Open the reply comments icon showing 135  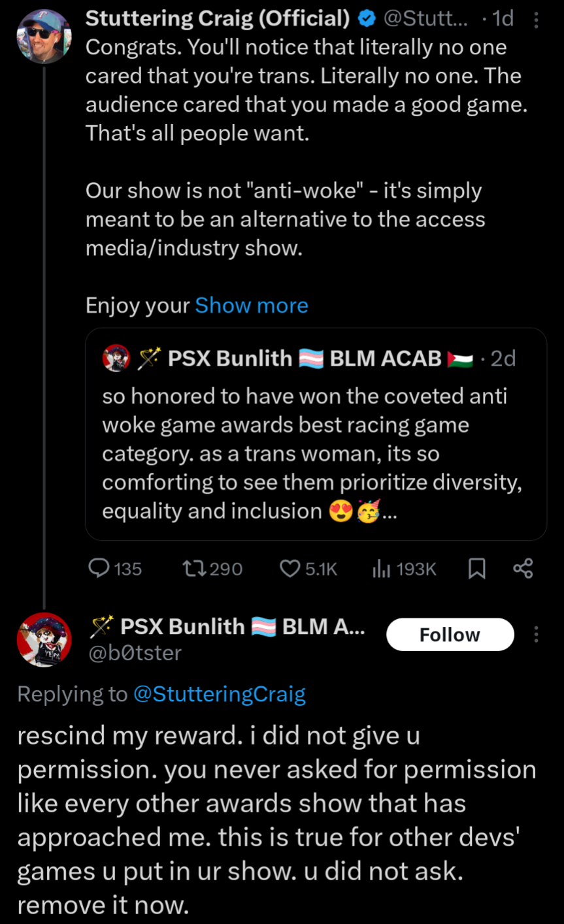point(114,569)
